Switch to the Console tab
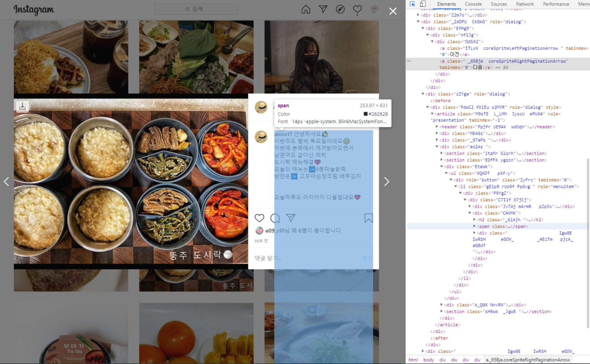Viewport: 590px width, 364px height. pos(473,4)
